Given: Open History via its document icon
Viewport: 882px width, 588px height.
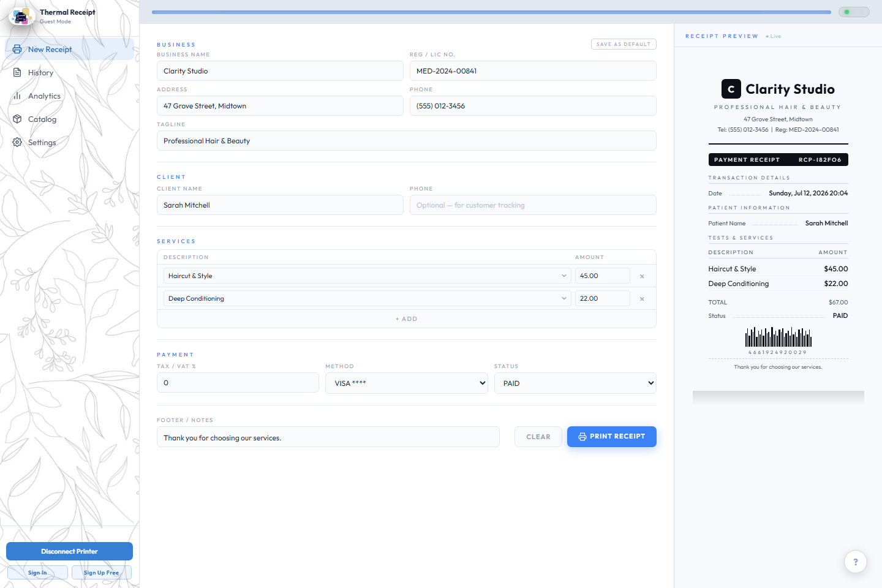Looking at the screenshot, I should click(17, 72).
